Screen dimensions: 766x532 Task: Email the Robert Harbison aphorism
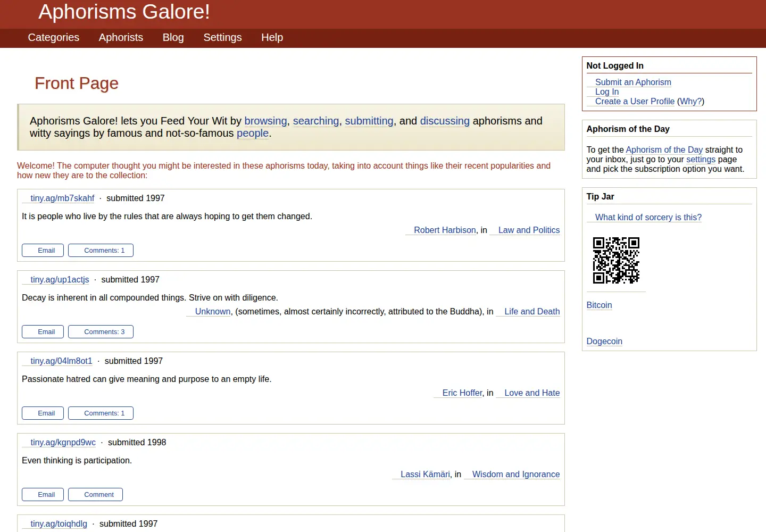tap(43, 251)
